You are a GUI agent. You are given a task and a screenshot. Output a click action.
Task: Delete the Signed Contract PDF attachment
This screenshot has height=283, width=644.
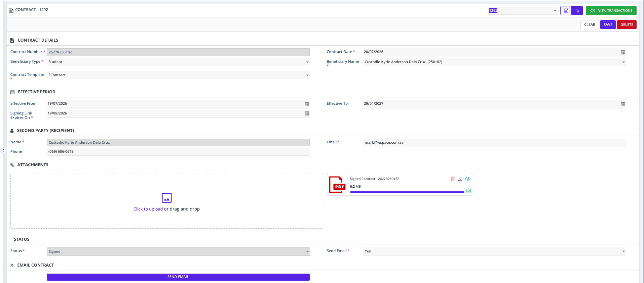tap(453, 179)
